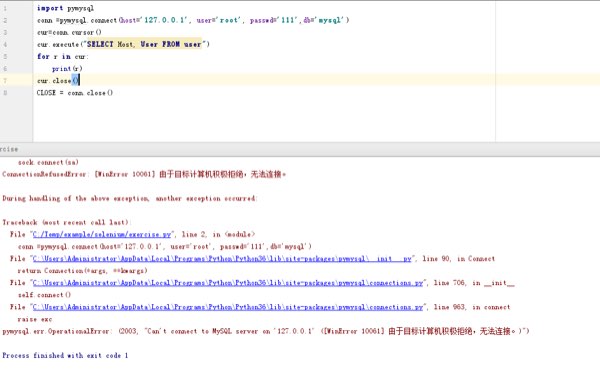Click gutter line number 1
Screen dimensions: 600x371
[5, 8]
